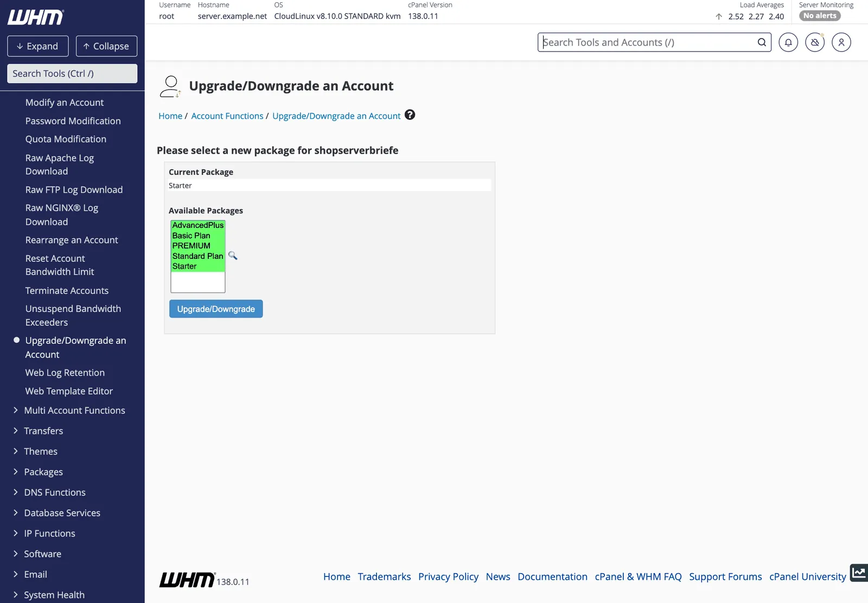Expand the Database Services section
Image resolution: width=868 pixels, height=603 pixels.
coord(56,513)
